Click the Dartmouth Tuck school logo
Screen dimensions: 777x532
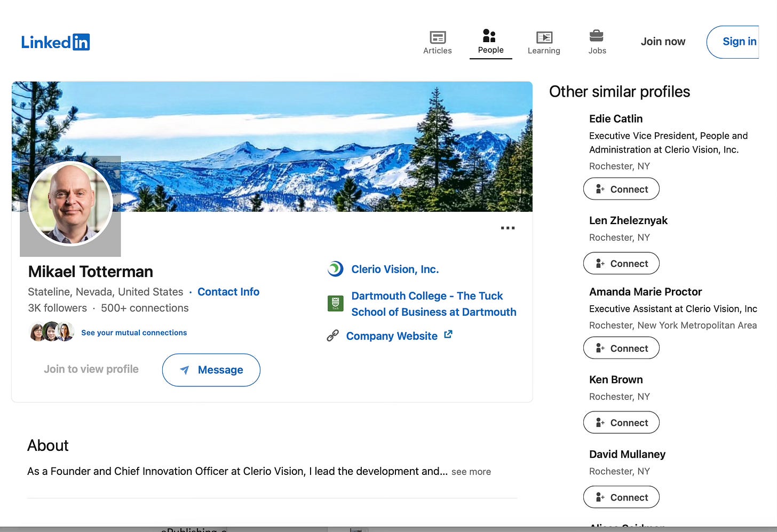(335, 303)
